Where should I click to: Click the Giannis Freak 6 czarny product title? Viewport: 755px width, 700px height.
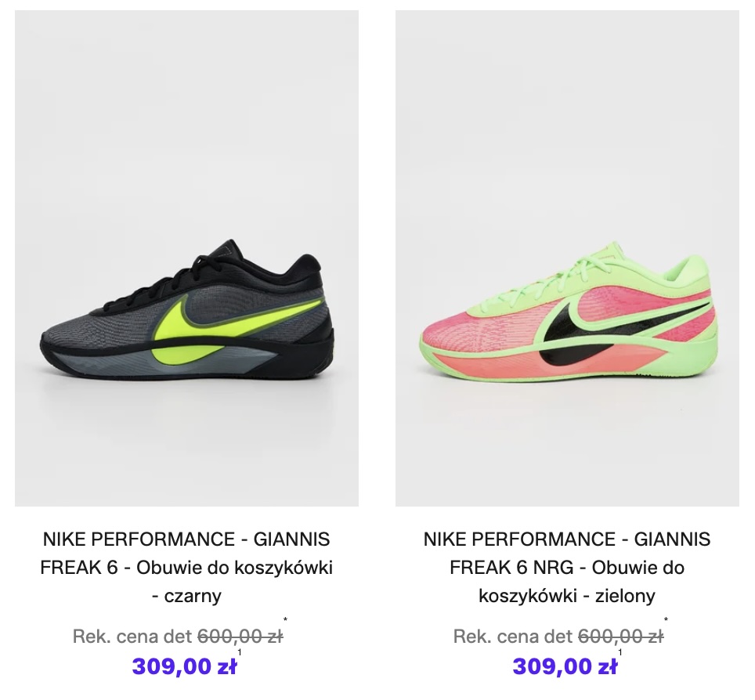[186, 568]
